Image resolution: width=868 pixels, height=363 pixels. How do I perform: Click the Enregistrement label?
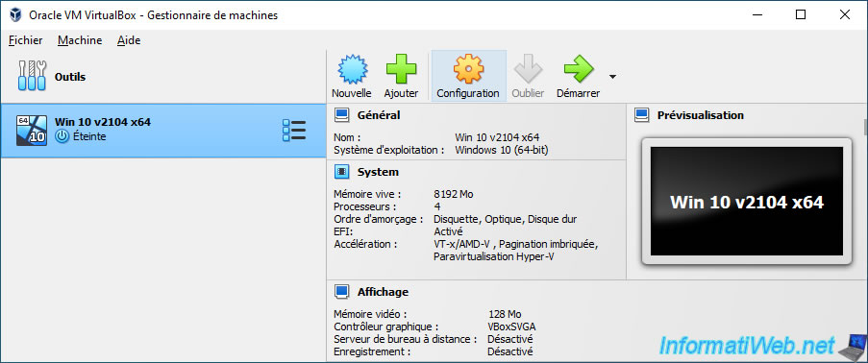click(x=373, y=351)
